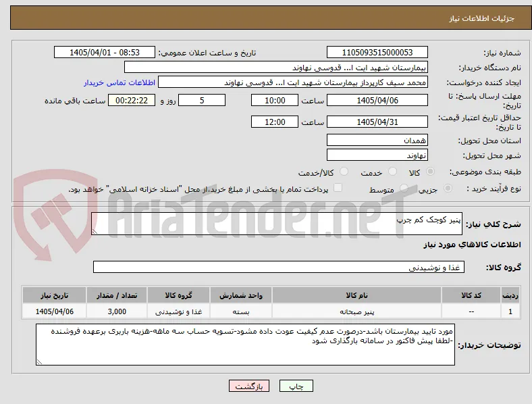Viewport: 532px width, 404px height.
Task: Click the request creator field محمد سیف
Action: [293, 82]
